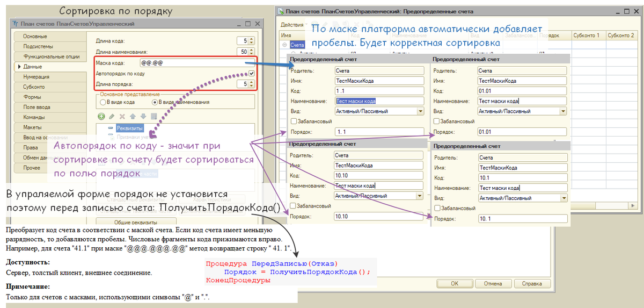Click the Код field containing 10.10

click(378, 175)
